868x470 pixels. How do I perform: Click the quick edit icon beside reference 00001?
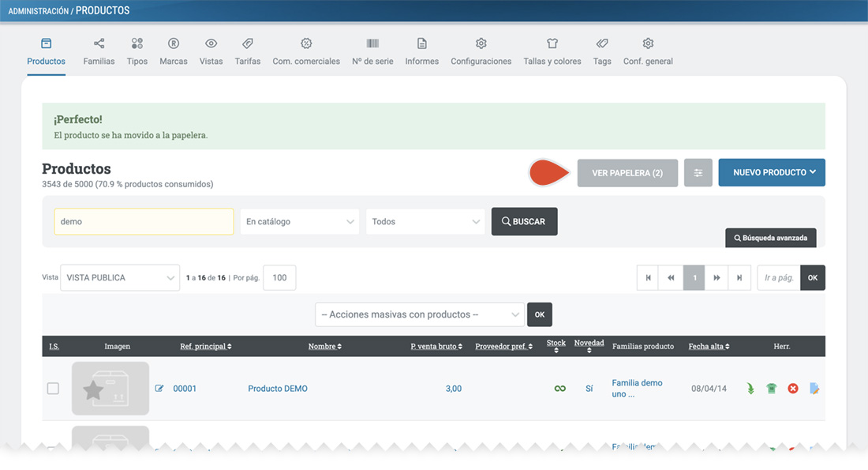click(x=159, y=389)
